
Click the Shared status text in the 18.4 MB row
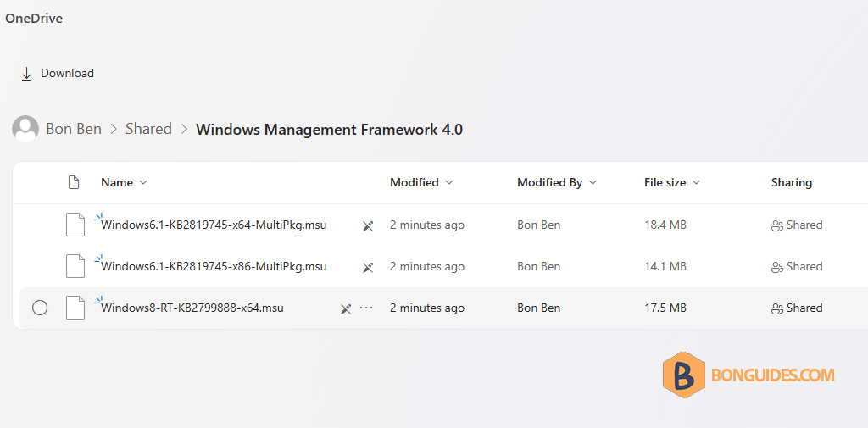[804, 225]
